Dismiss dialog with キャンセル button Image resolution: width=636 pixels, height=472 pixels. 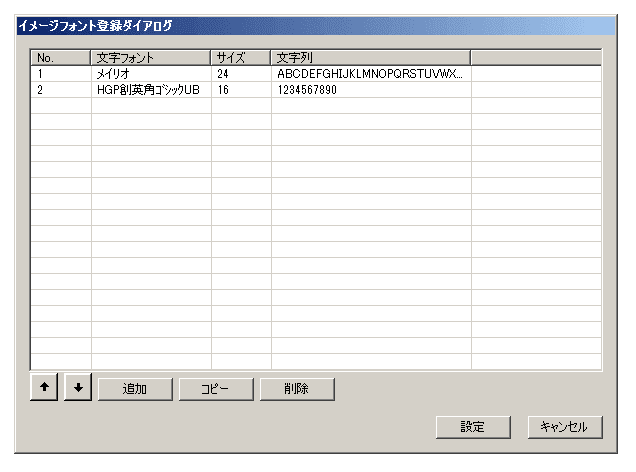pos(565,427)
